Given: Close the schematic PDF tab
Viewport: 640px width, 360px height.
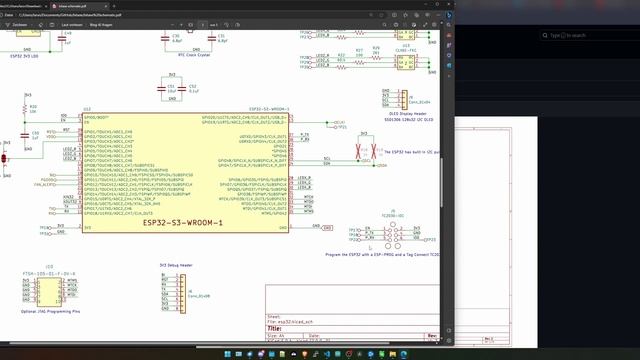Looking at the screenshot, I should click(106, 6).
